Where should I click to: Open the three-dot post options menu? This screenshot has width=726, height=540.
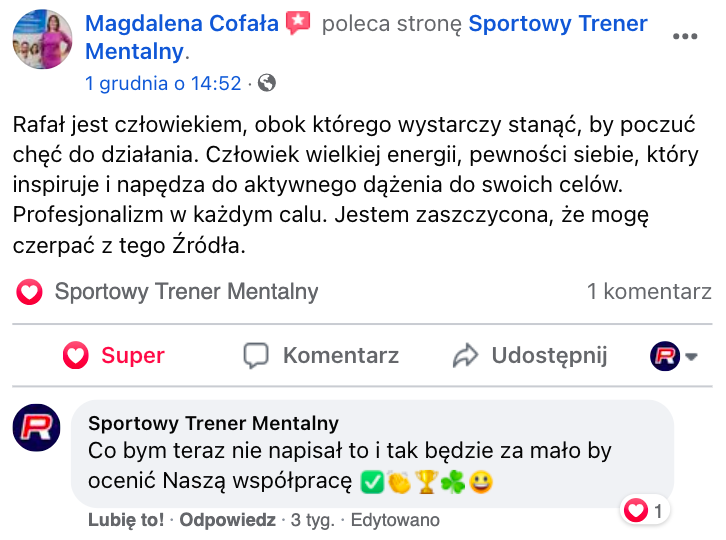(x=685, y=36)
